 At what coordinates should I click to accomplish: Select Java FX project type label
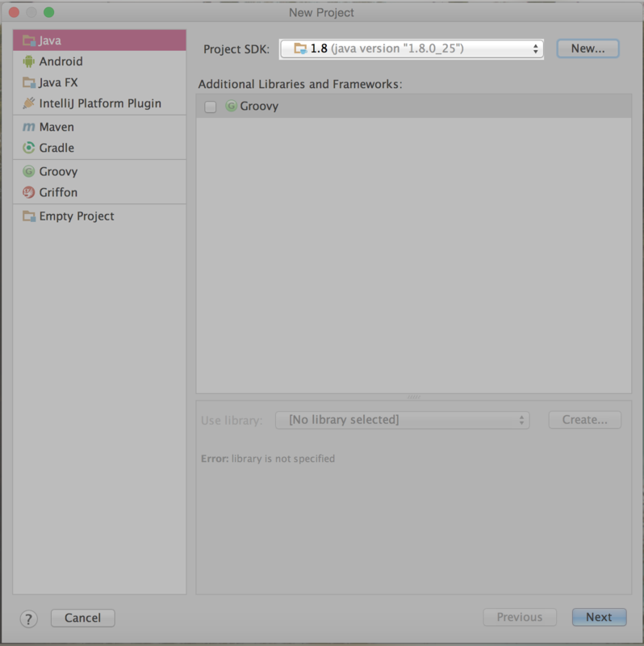[x=58, y=82]
